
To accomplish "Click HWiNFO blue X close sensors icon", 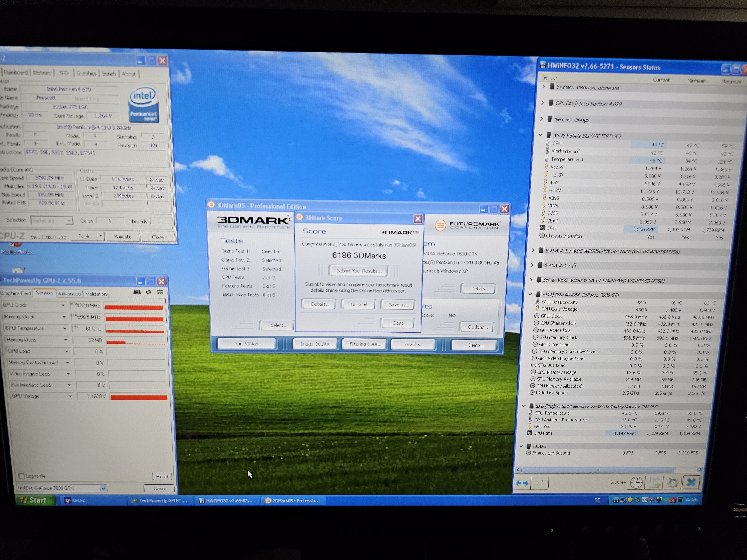I will coord(691,482).
